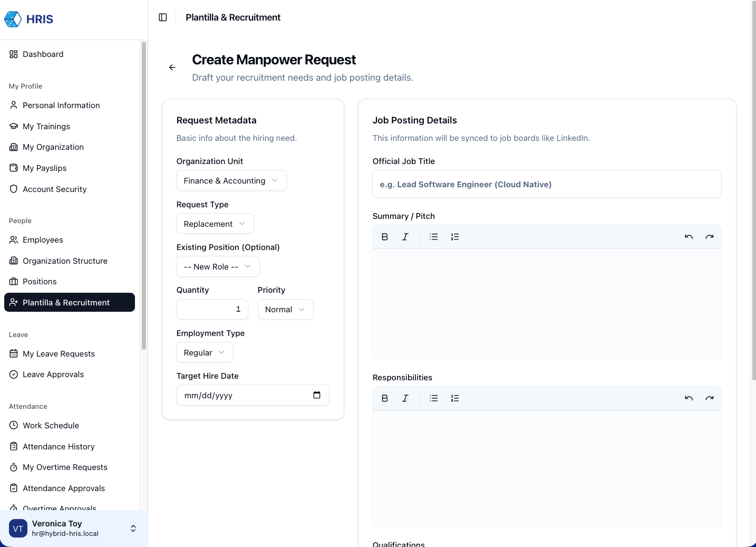Open the Employment Type dropdown

pyautogui.click(x=205, y=352)
